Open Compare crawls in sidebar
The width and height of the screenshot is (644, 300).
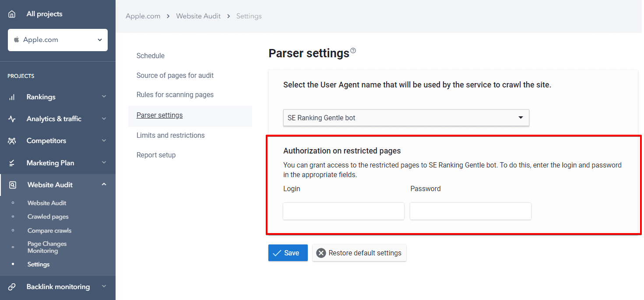pos(49,231)
